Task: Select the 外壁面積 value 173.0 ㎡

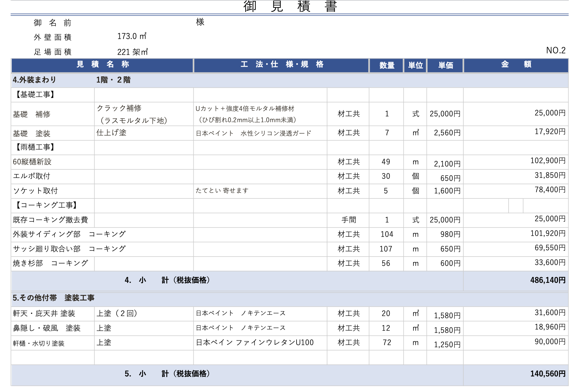Action: coord(132,36)
